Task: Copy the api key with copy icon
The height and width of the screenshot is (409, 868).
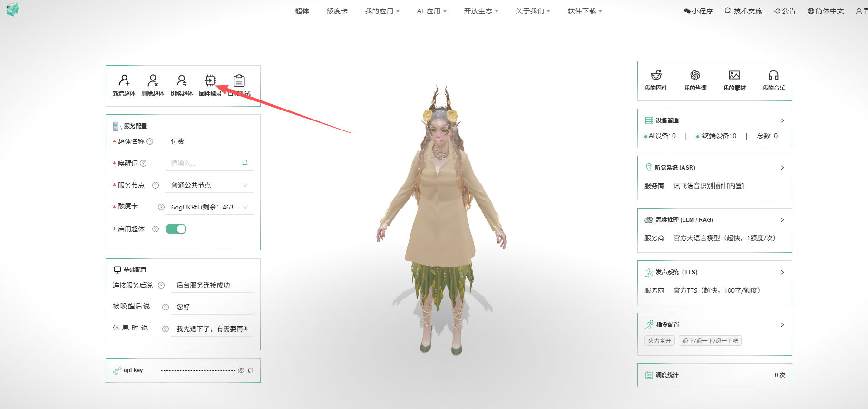Action: pos(251,370)
